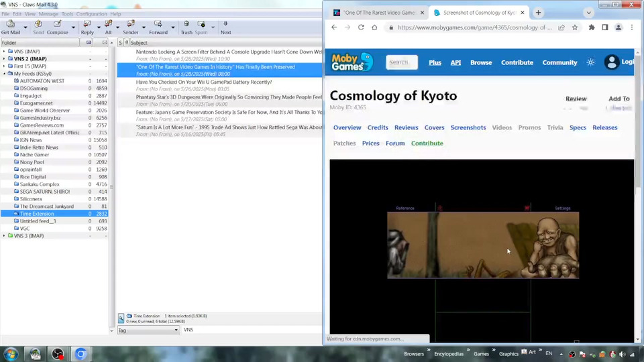Open Compose dropdown arrow
The height and width of the screenshot is (362, 644).
[74, 27]
